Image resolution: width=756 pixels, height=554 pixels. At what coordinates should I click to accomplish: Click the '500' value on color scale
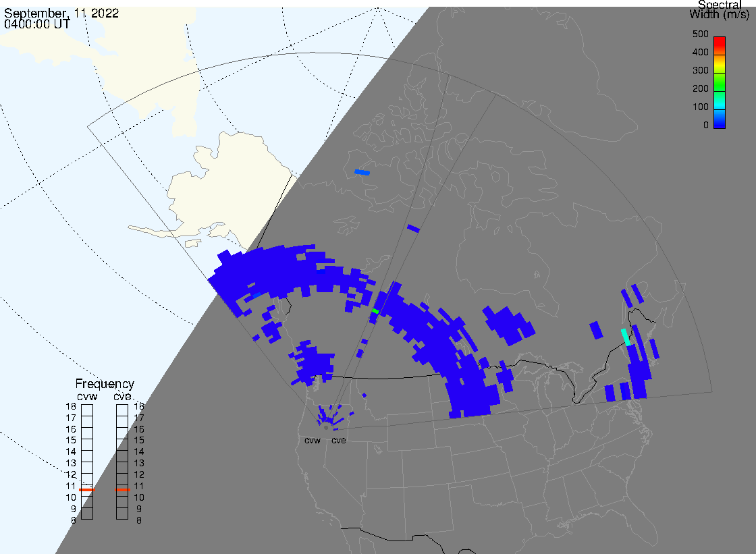(701, 34)
